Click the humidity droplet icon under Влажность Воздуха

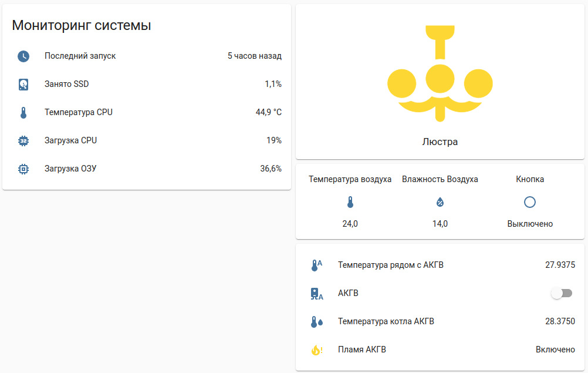440,201
